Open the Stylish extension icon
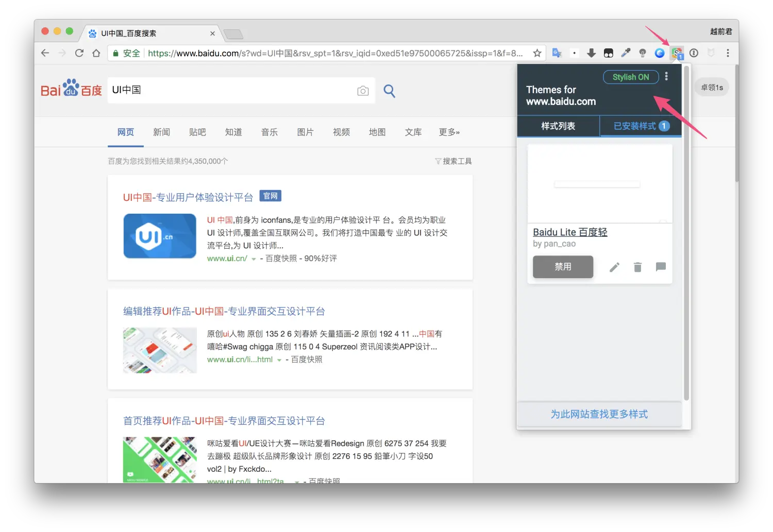The image size is (773, 532). 677,53
